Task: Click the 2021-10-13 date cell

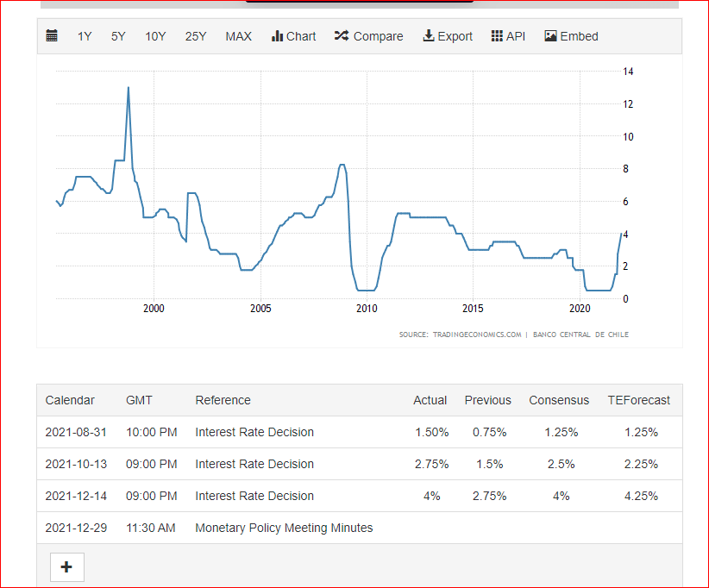Action: (76, 464)
